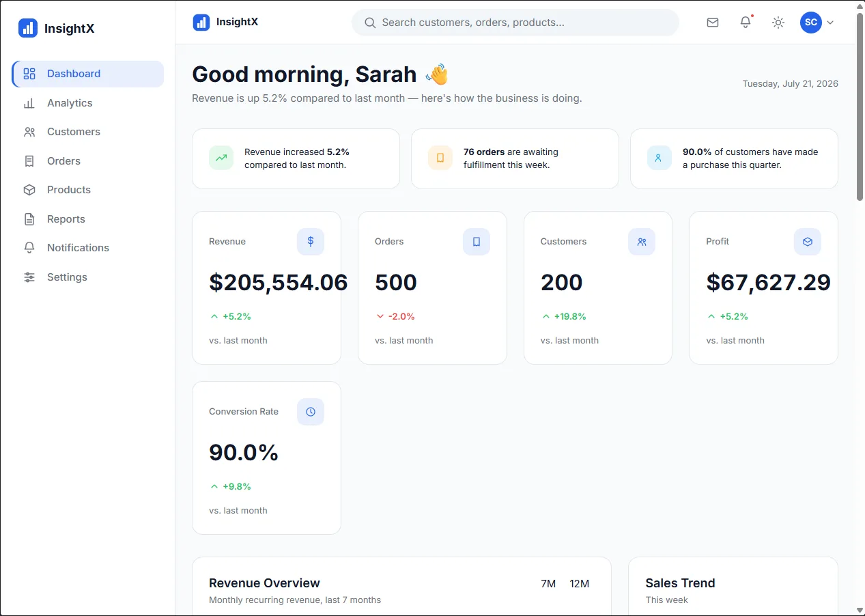
Task: Switch Revenue Overview to 12M
Action: 580,584
